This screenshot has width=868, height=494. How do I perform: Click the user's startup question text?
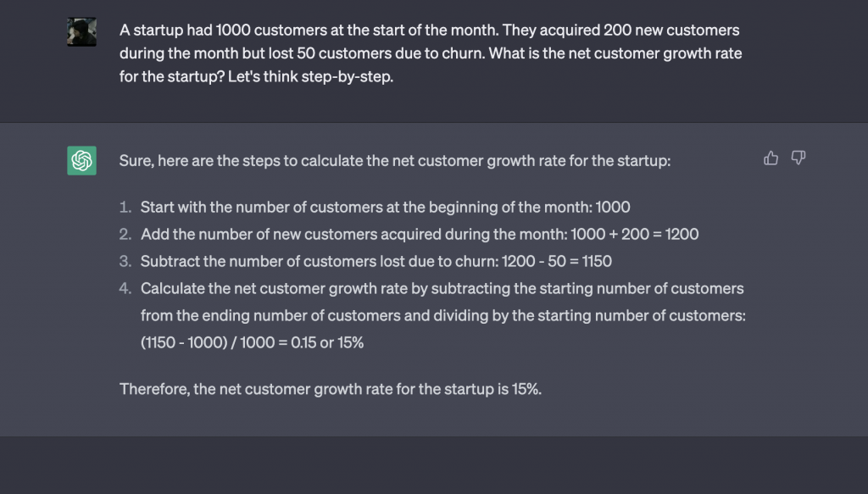coord(431,53)
